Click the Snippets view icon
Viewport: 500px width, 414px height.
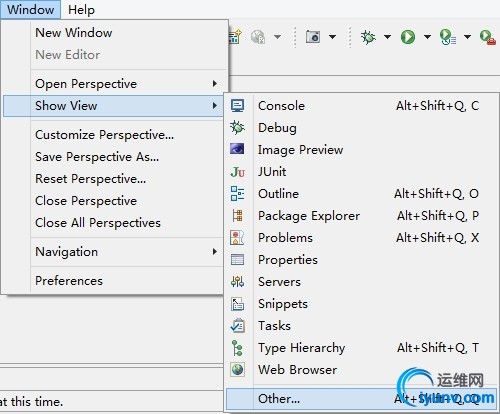(237, 304)
